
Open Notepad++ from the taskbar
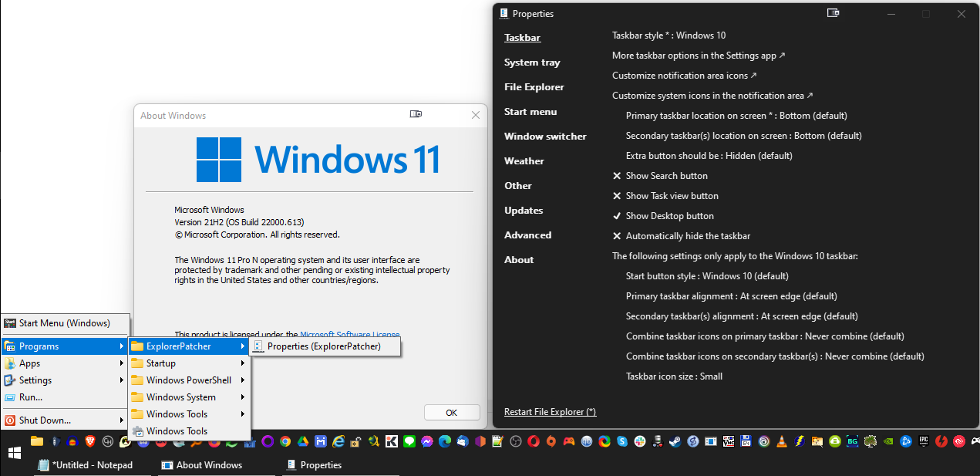coord(497,441)
